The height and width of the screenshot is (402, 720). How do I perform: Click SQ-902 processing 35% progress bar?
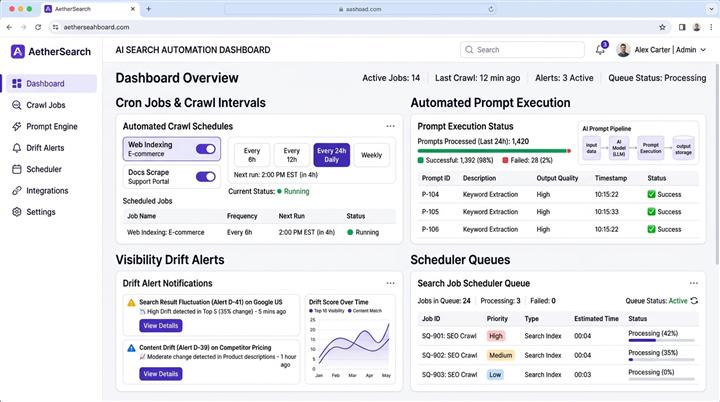click(x=661, y=360)
